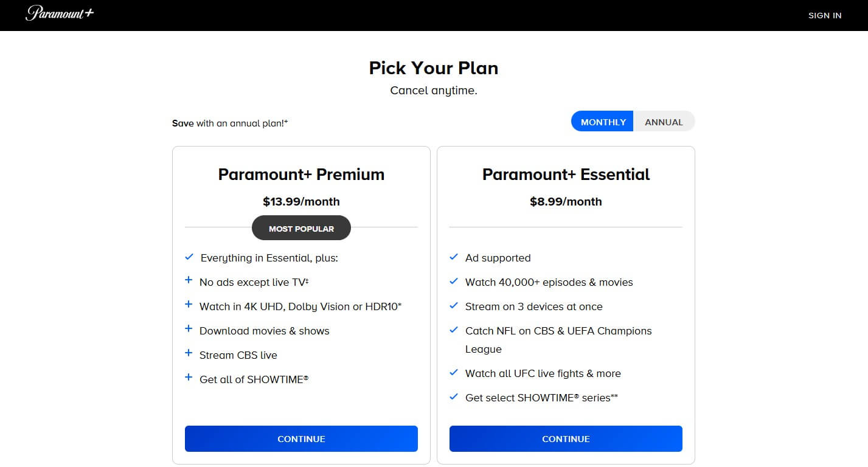
Task: Click the Paramount+ Essential plan title
Action: [x=566, y=174]
